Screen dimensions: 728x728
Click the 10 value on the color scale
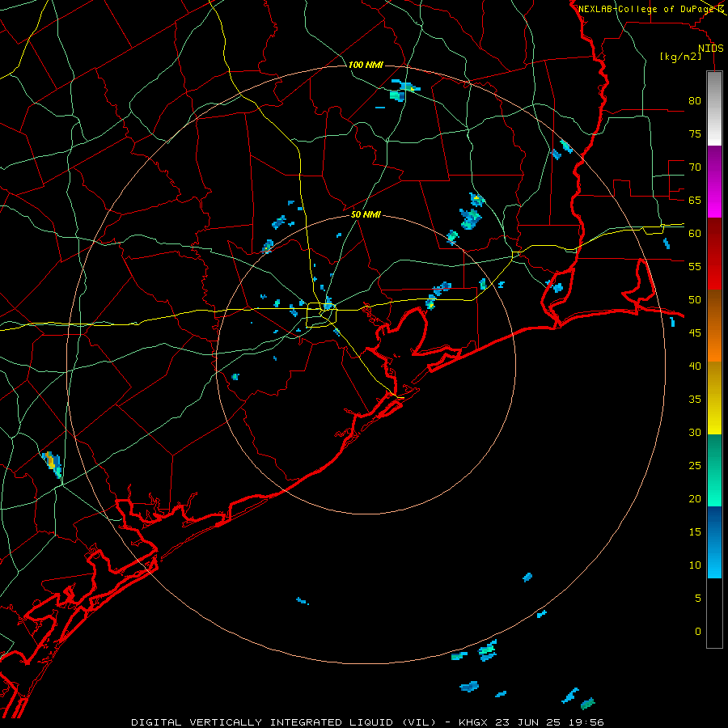[x=695, y=565]
